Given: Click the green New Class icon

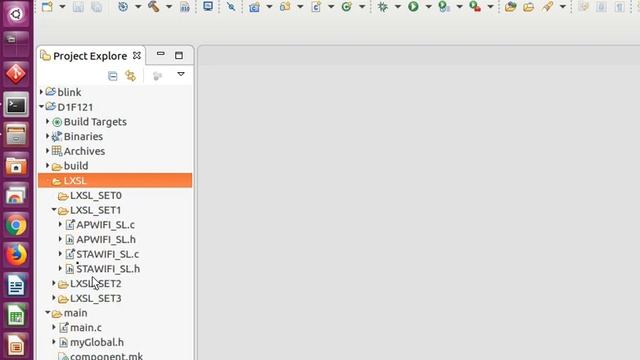Looking at the screenshot, I should click(347, 7).
